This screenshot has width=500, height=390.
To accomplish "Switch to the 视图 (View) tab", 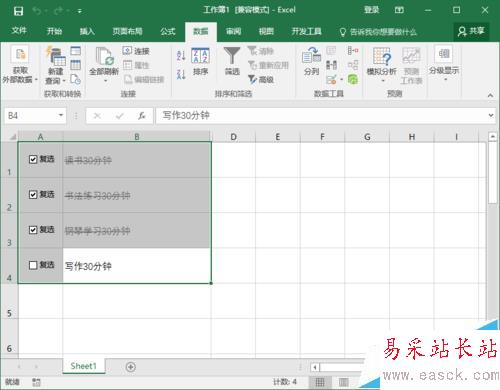I will [x=266, y=31].
